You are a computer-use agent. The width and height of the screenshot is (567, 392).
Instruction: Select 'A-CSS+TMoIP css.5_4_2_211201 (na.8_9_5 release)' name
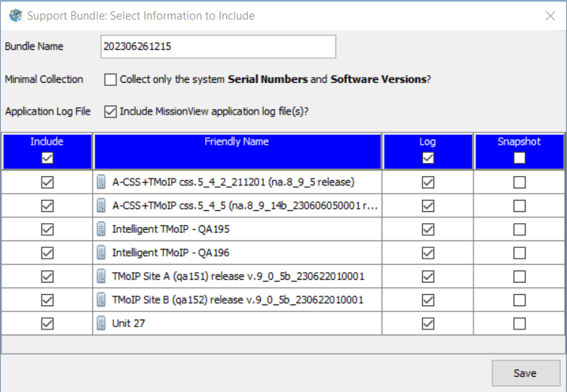pos(233,182)
